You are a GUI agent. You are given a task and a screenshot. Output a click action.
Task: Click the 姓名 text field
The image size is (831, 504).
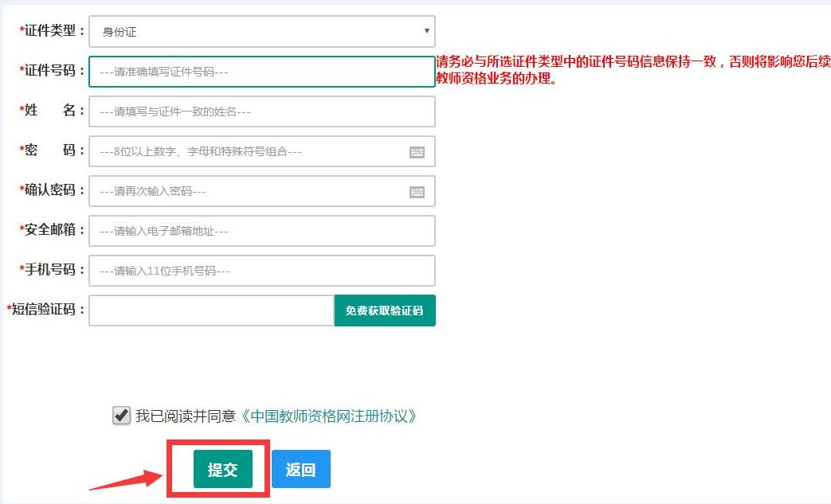click(262, 111)
